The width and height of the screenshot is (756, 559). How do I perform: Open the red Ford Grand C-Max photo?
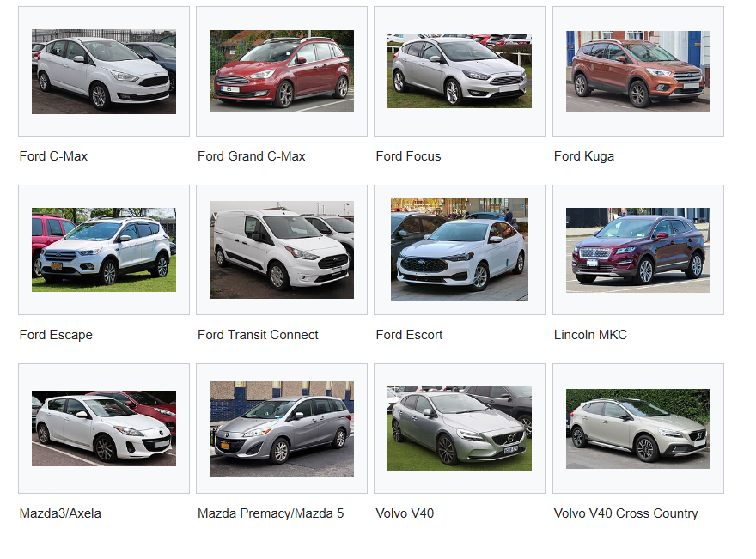pos(282,71)
